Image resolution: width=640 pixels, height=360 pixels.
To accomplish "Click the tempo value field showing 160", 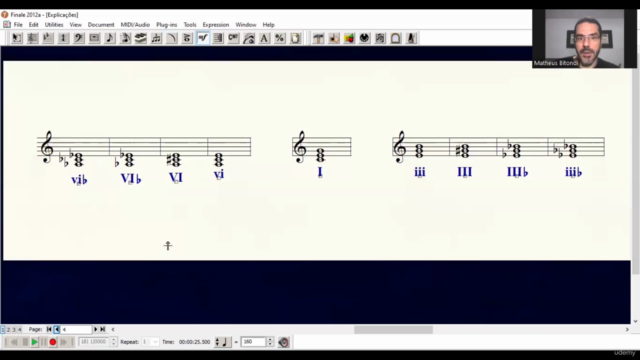I will point(253,342).
